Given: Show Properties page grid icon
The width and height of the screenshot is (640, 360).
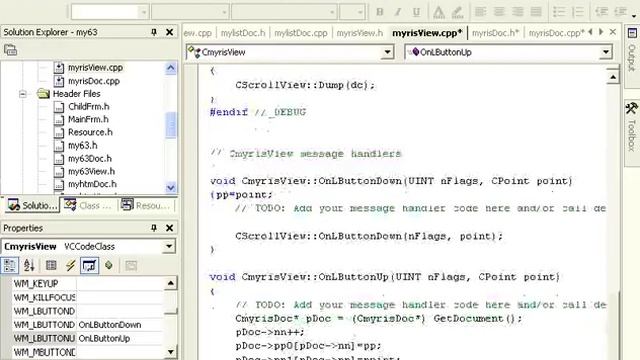Looking at the screenshot, I should [51, 266].
